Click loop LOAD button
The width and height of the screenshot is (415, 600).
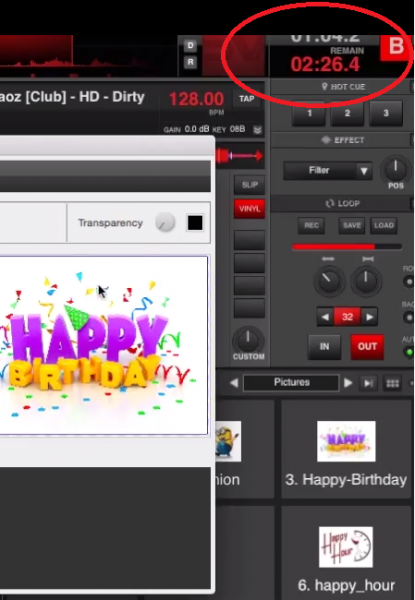click(384, 225)
